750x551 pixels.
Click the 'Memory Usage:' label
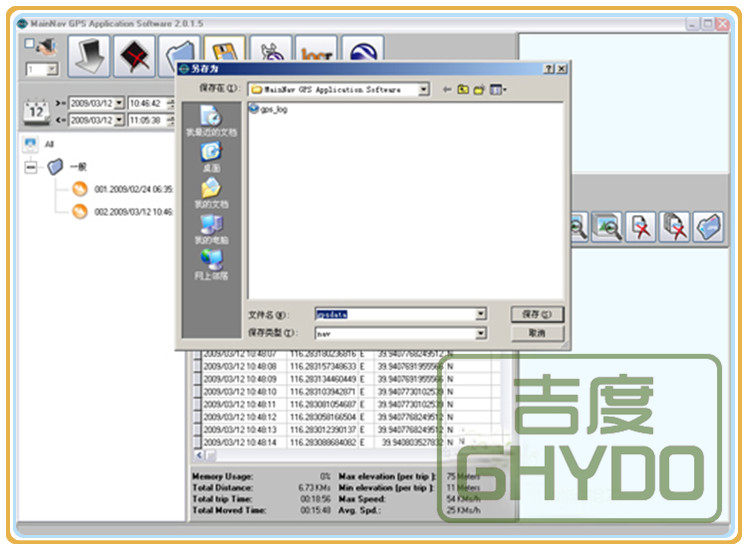click(222, 476)
